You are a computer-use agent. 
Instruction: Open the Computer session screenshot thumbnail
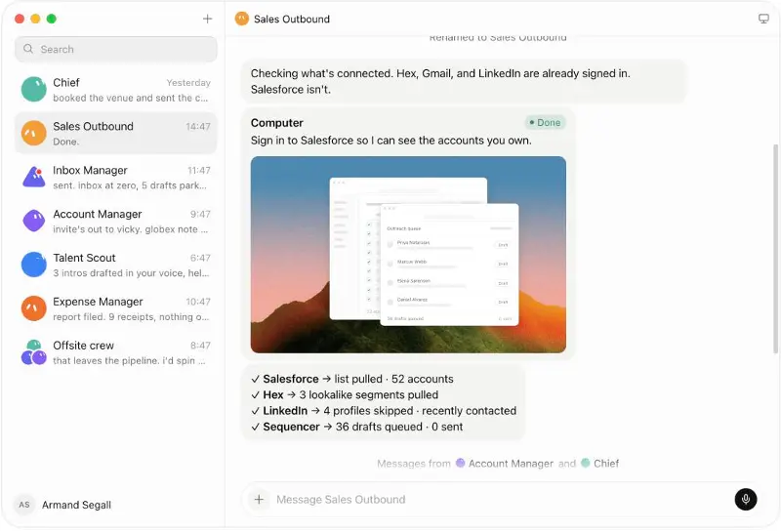408,255
